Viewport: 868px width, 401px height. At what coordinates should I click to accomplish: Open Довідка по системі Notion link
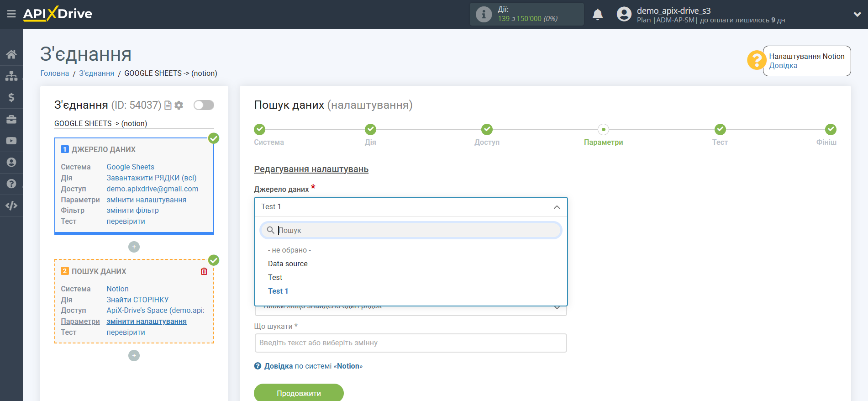pyautogui.click(x=313, y=366)
